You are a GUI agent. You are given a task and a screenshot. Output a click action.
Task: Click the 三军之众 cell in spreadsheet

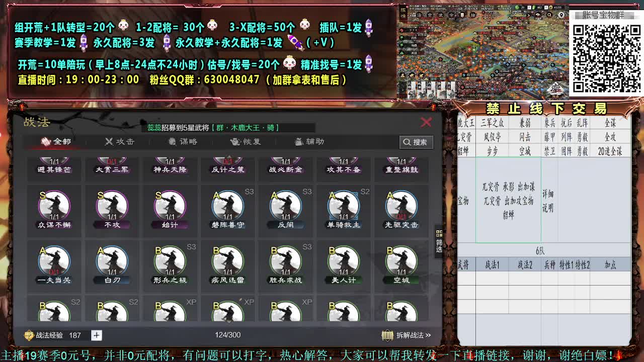[492, 123]
